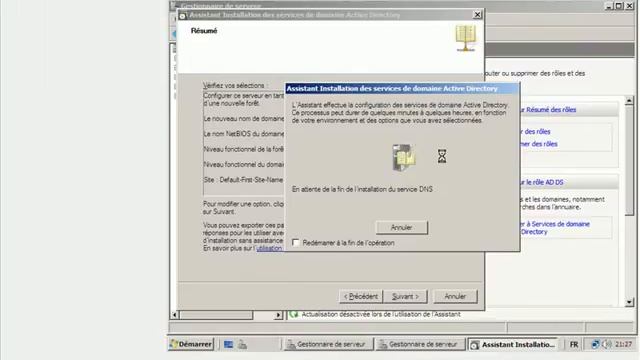Image resolution: width=640 pixels, height=360 pixels.
Task: Switch to first Gestionnaire de serveur taskbar item
Action: pyautogui.click(x=328, y=344)
